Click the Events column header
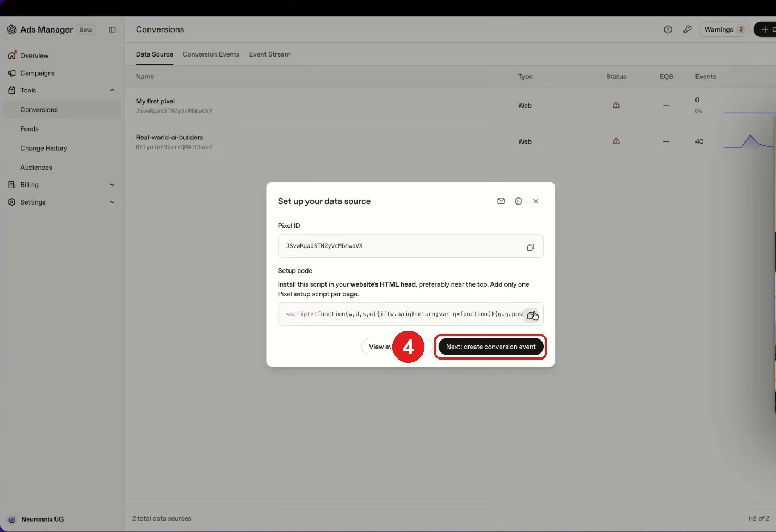The image size is (776, 532). click(x=705, y=77)
